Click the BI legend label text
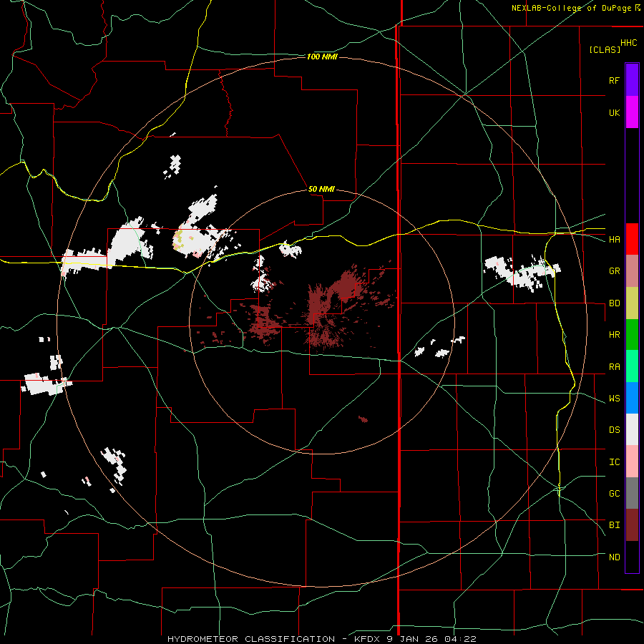 pyautogui.click(x=615, y=525)
